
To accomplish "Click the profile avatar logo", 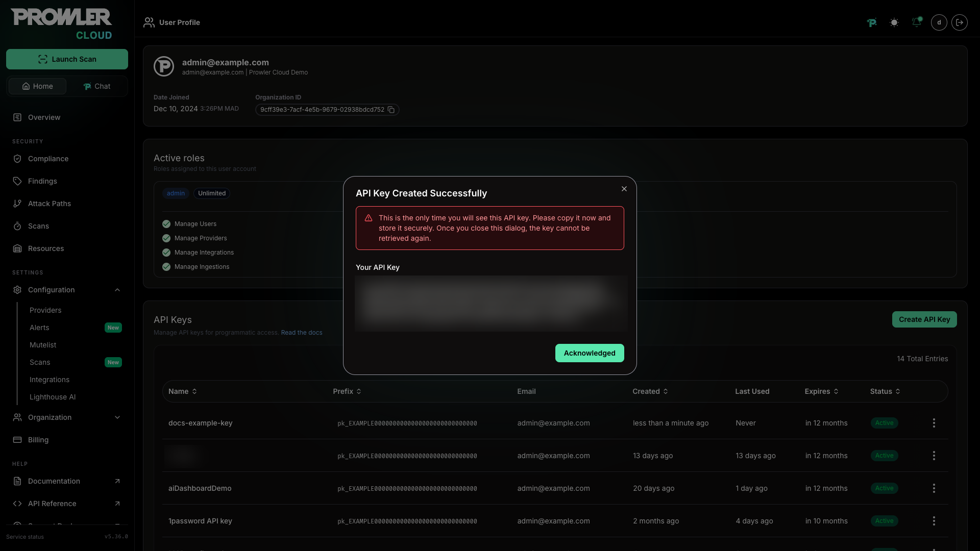I will pyautogui.click(x=164, y=66).
